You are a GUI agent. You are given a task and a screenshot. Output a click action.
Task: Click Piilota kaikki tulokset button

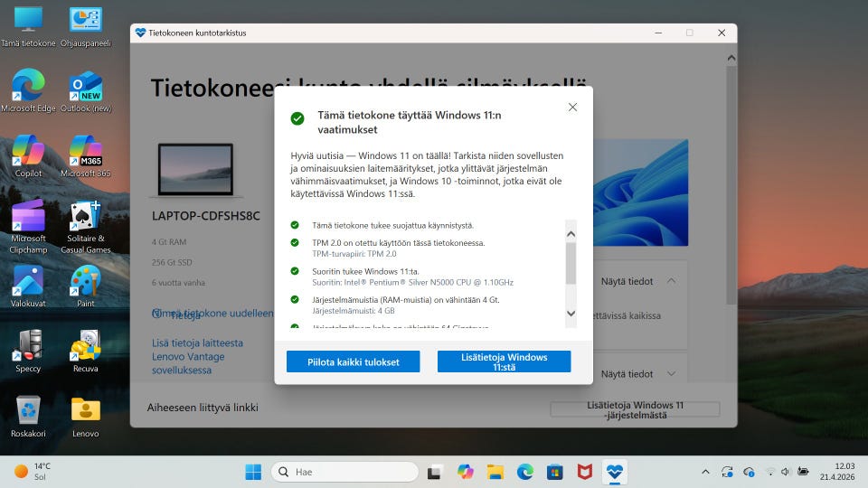point(354,361)
